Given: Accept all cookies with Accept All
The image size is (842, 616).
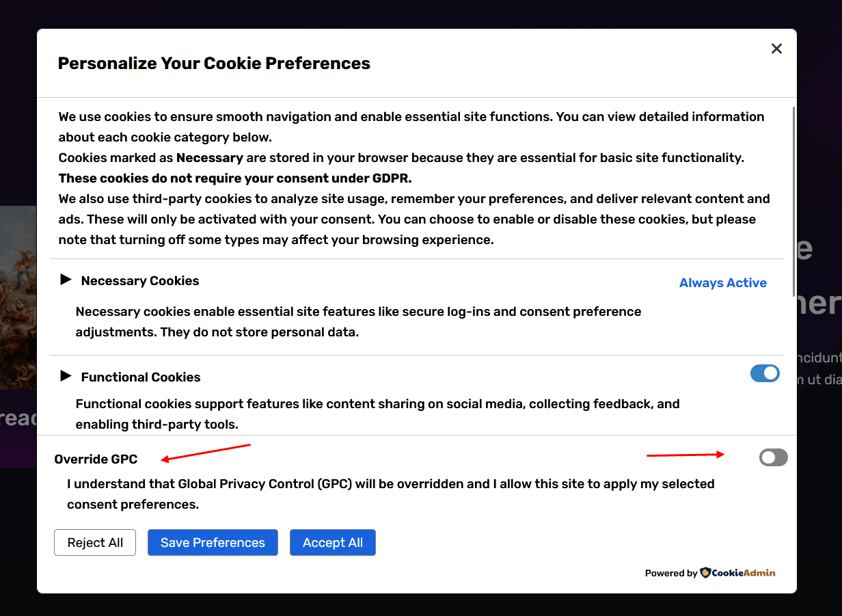Looking at the screenshot, I should [333, 543].
